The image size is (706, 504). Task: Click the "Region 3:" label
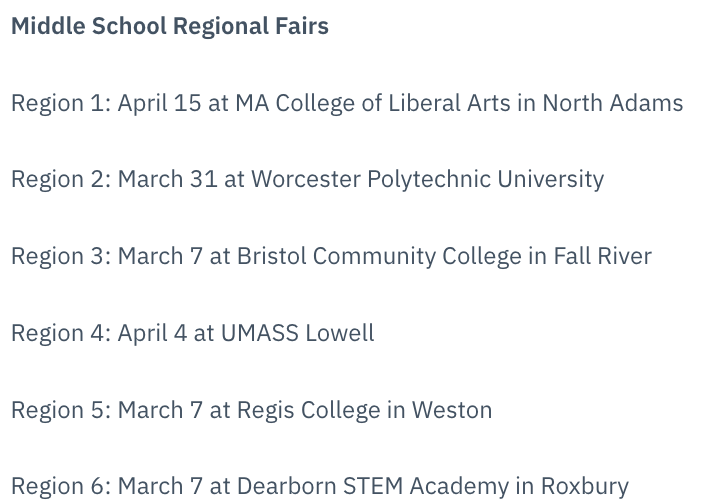point(60,256)
